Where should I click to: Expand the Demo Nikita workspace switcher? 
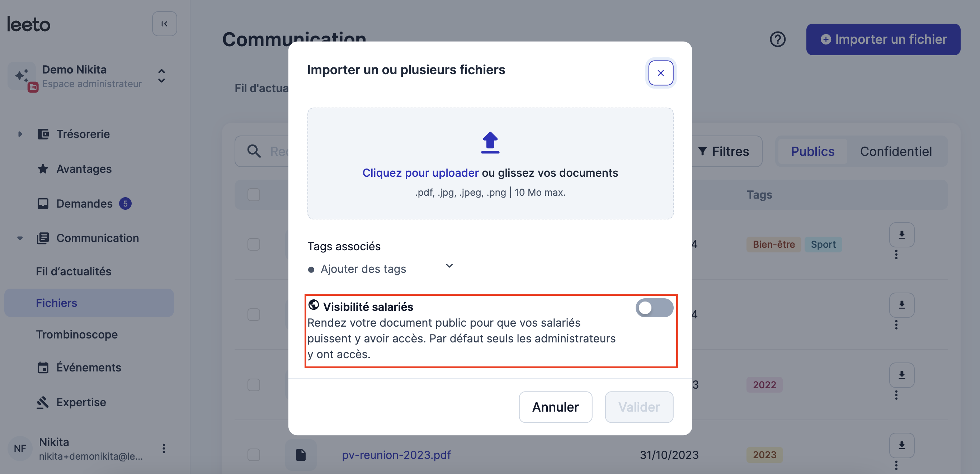coord(162,76)
